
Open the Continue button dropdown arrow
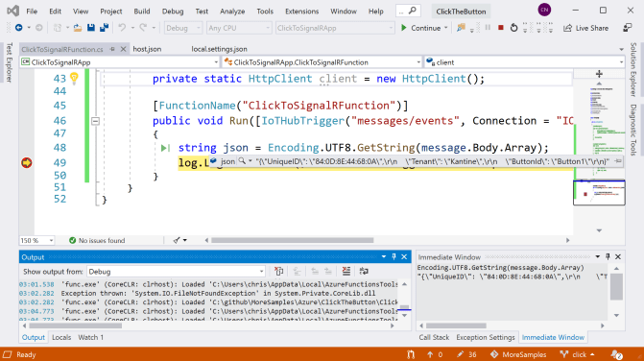pyautogui.click(x=445, y=28)
